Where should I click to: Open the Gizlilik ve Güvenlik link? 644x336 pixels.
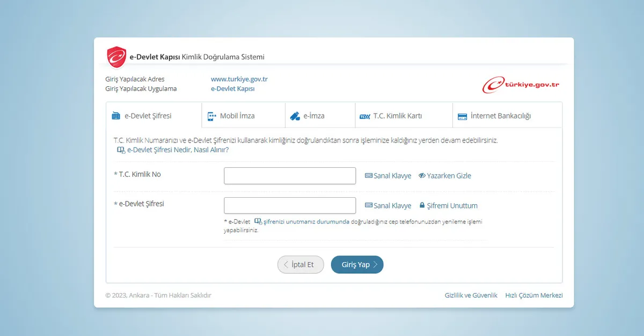point(471,295)
